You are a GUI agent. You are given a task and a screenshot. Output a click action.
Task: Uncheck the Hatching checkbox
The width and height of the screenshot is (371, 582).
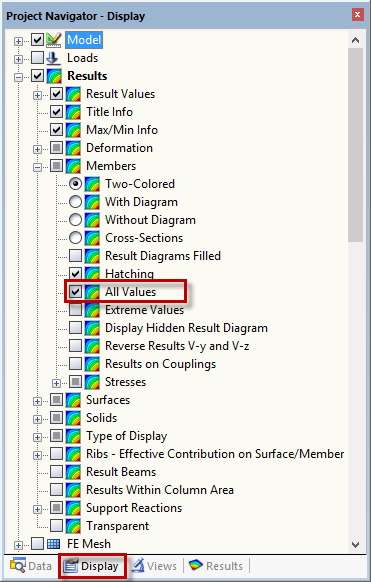point(75,274)
